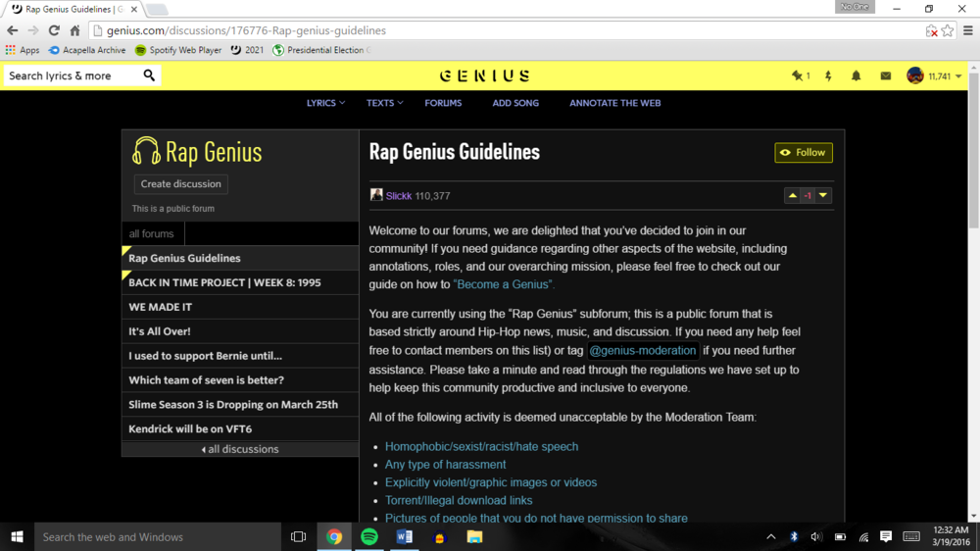980x551 pixels.
Task: Open Which team of seven discussion
Action: (240, 380)
